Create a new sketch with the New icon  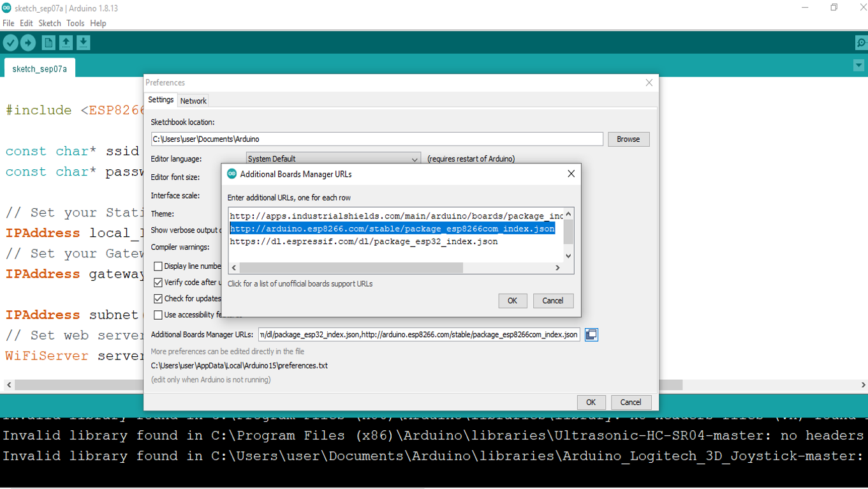(x=48, y=43)
